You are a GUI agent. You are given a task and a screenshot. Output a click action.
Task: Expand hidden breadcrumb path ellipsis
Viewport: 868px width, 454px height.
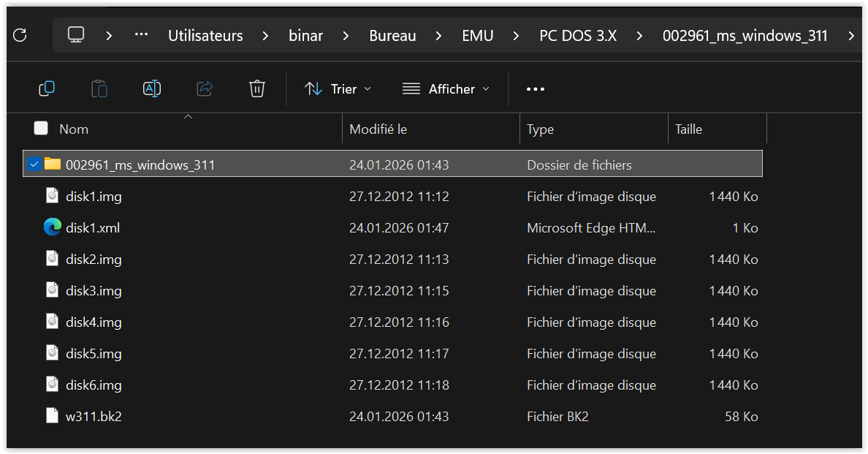tap(141, 35)
